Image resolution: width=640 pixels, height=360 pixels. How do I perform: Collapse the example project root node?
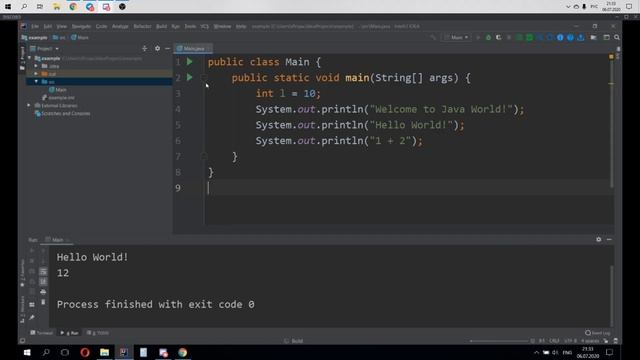pyautogui.click(x=29, y=58)
